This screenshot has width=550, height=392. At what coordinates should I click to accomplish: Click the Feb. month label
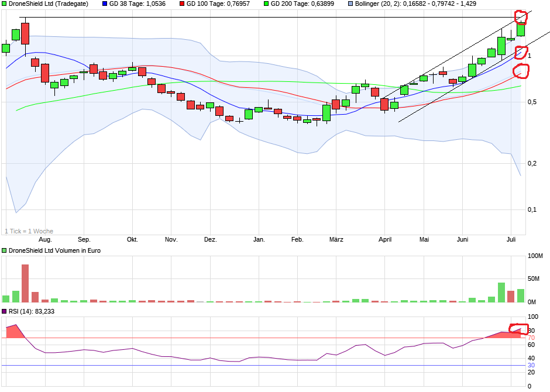pyautogui.click(x=297, y=239)
